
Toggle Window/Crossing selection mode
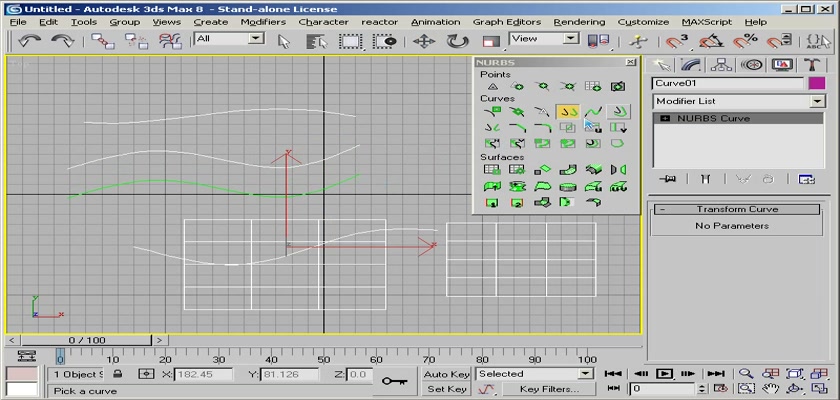(384, 41)
